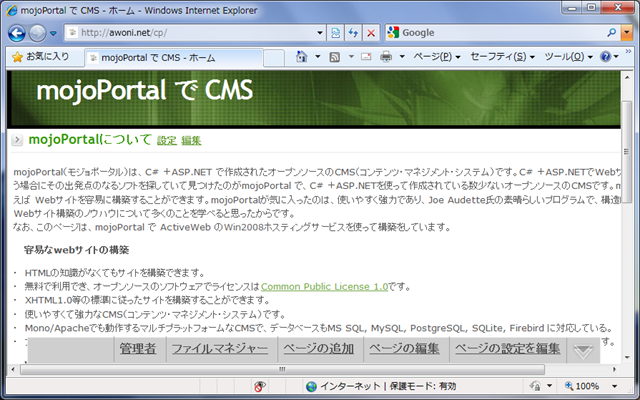Click the 100% zoom level button

(x=582, y=386)
